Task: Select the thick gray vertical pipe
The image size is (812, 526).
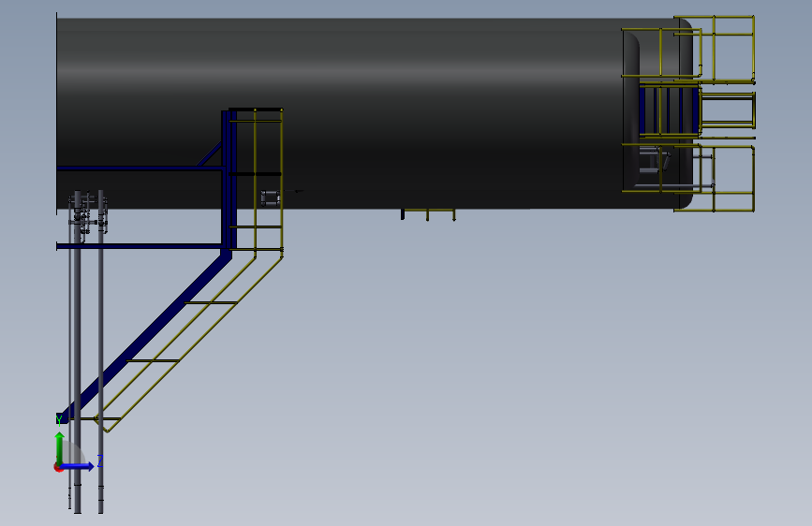Action: 78,352
